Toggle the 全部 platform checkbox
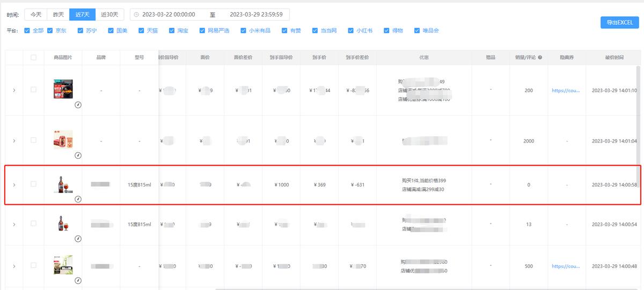Image resolution: width=644 pixels, height=290 pixels. 27,31
